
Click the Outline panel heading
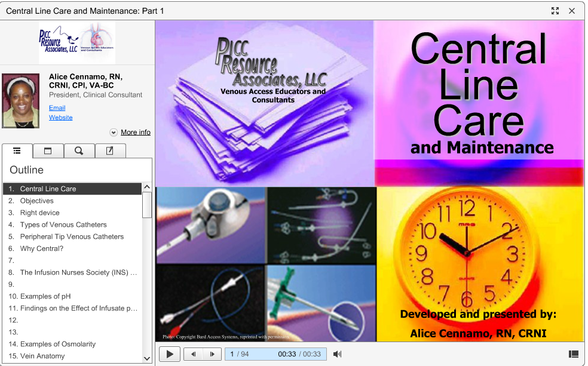coord(27,170)
